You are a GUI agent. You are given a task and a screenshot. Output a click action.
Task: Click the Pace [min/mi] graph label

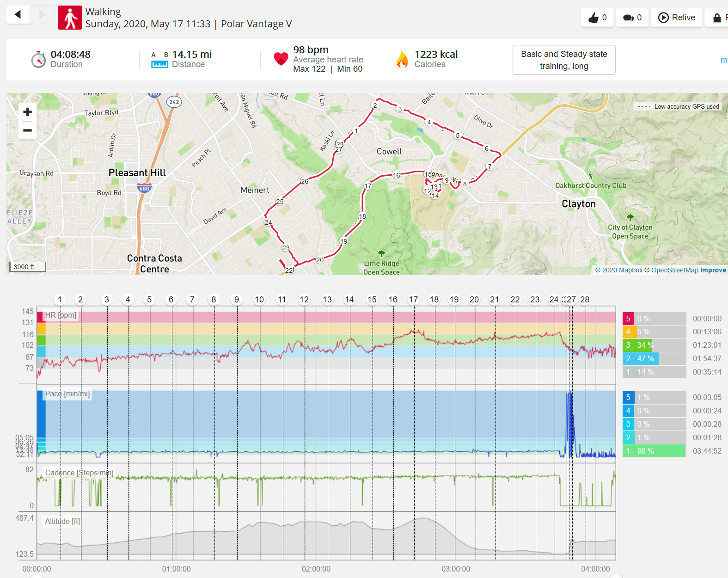67,394
